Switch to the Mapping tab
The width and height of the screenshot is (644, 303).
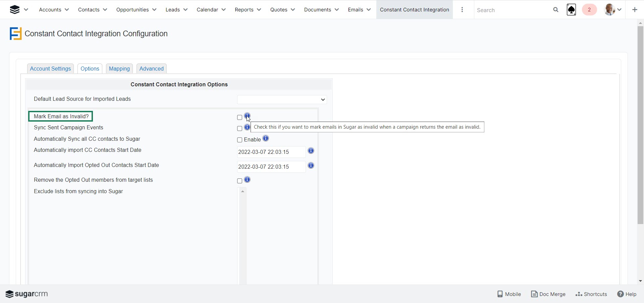coord(119,69)
